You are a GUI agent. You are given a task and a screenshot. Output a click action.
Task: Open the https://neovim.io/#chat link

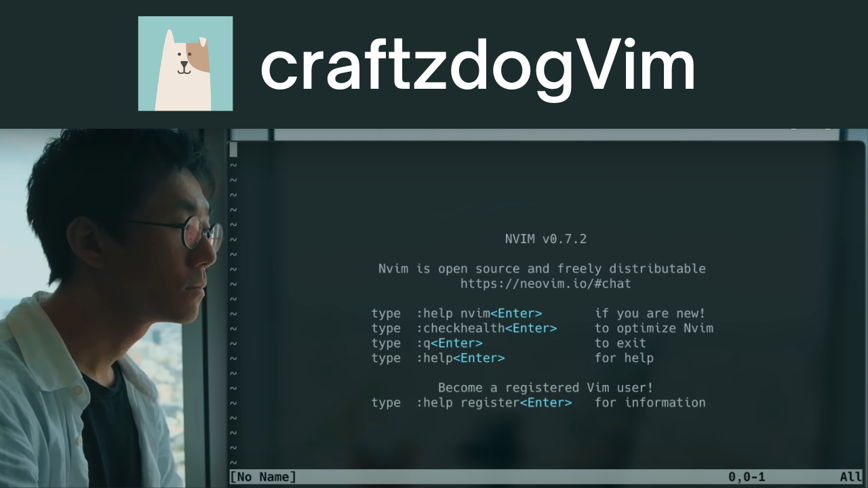pyautogui.click(x=546, y=284)
